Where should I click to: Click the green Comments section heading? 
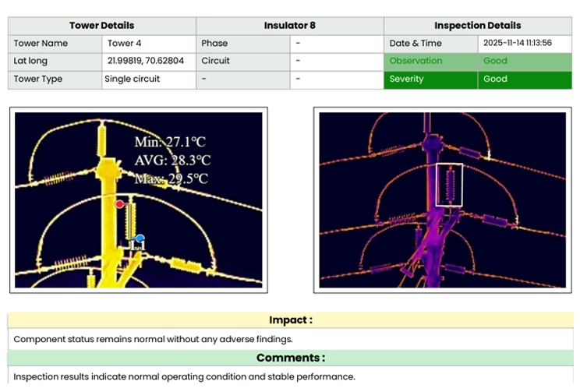[290, 358]
